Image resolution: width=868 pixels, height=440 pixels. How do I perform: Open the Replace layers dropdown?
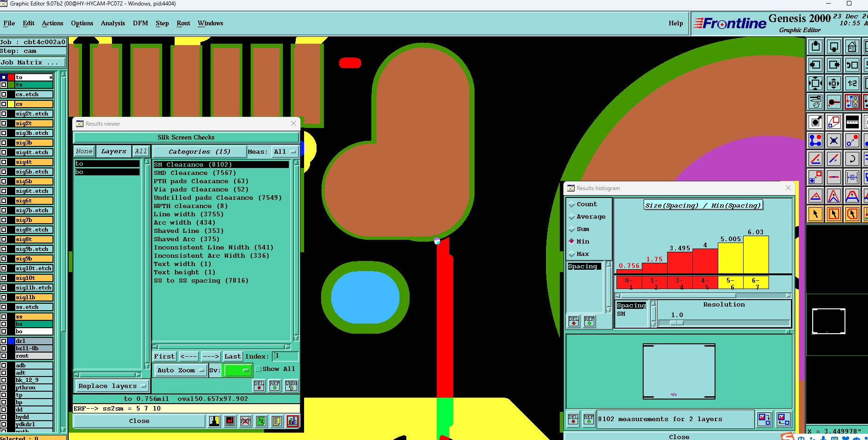(111, 386)
